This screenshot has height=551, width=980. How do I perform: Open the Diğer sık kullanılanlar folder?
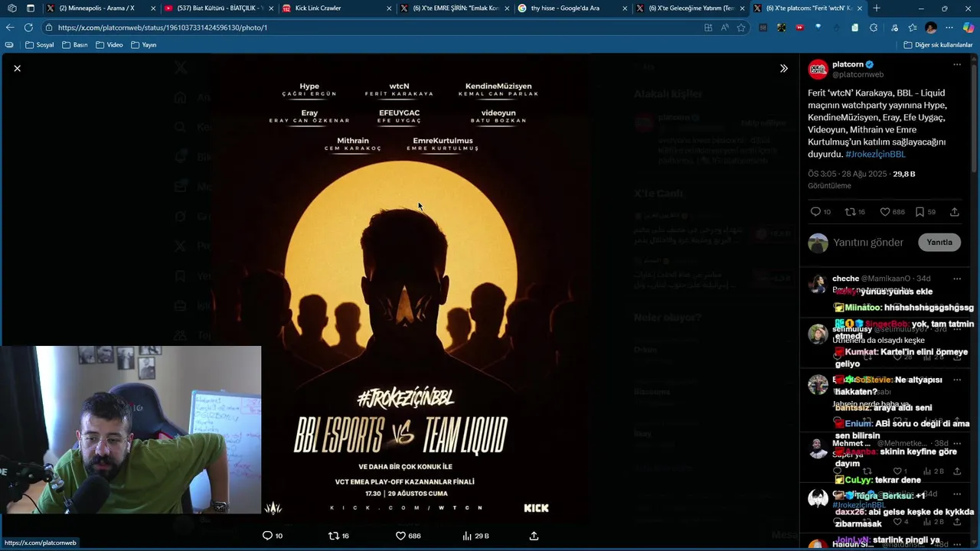coord(938,45)
